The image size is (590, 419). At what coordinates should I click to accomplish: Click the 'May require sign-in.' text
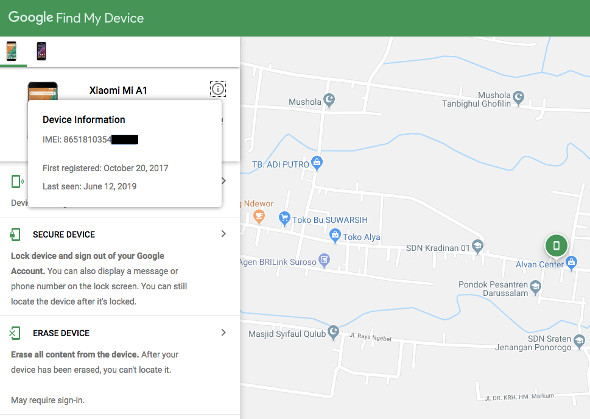(47, 400)
